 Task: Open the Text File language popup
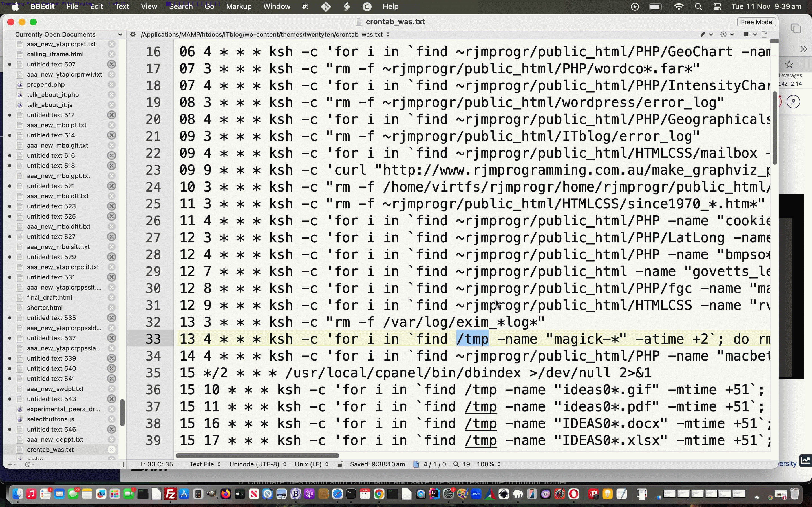coord(205,464)
